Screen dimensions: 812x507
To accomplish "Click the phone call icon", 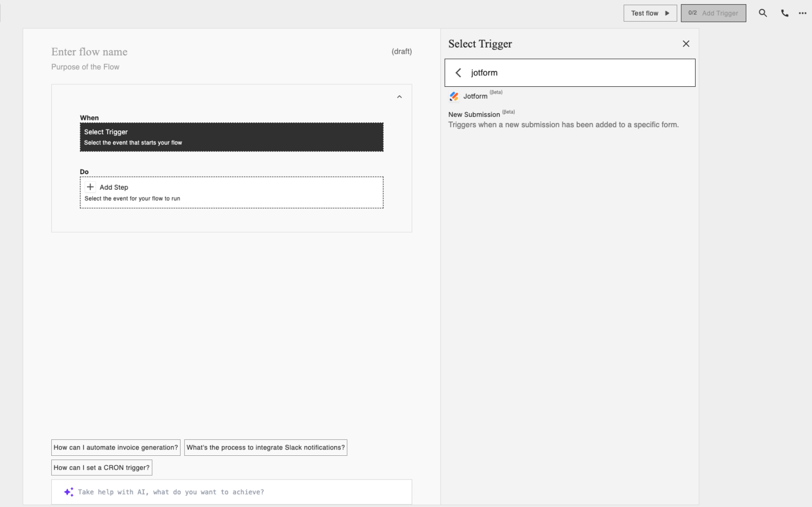I will (785, 13).
